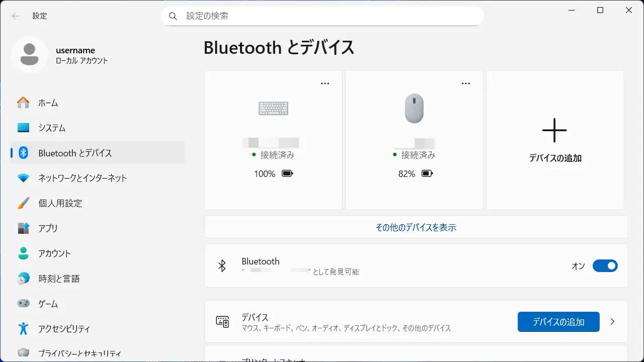Screen dimensions: 644x362
Task: Click the Gaming controller icon
Action: click(x=23, y=304)
